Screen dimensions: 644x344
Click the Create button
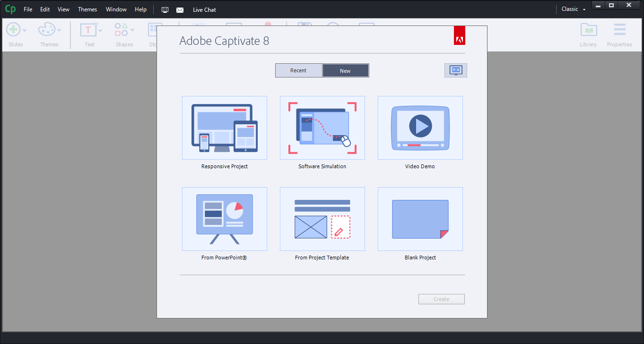(442, 299)
